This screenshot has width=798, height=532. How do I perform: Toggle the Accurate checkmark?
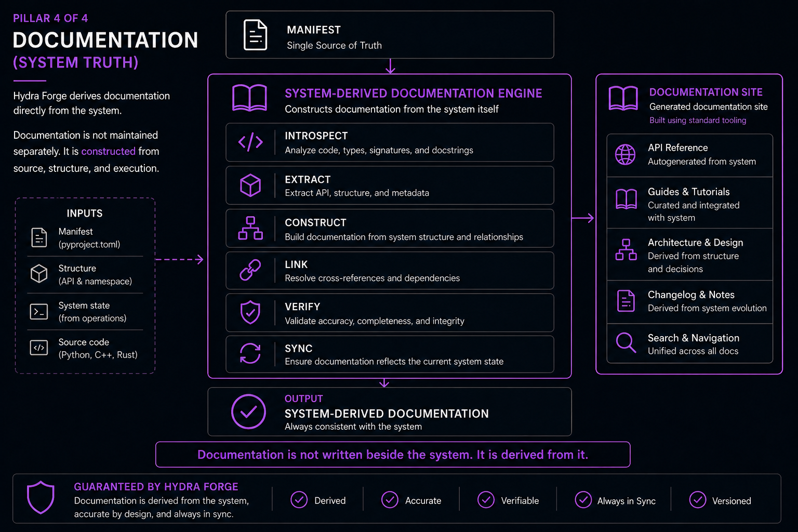390,500
